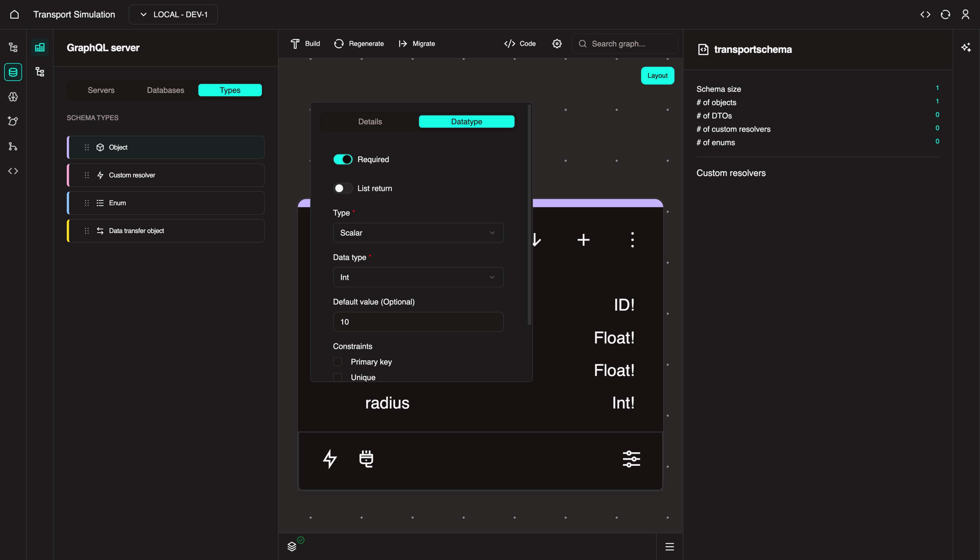Switch to the Datatype tab in popup
980x560 pixels.
[466, 121]
